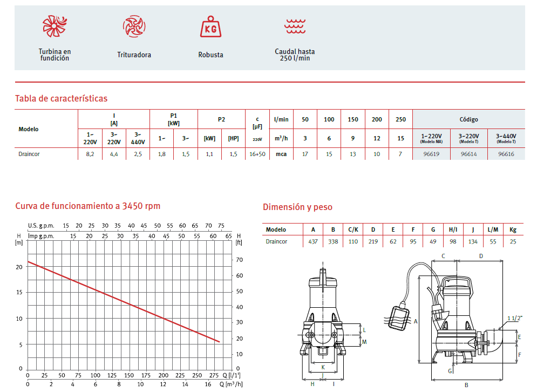537x392 pixels.
Task: Select product code 96619
Action: tap(431, 154)
